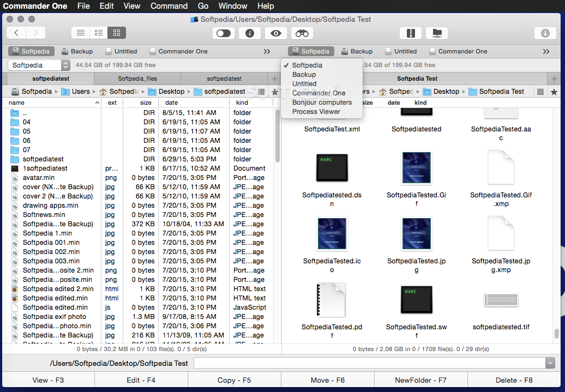Go back with the left arrow button
The width and height of the screenshot is (565, 392).
[16, 33]
